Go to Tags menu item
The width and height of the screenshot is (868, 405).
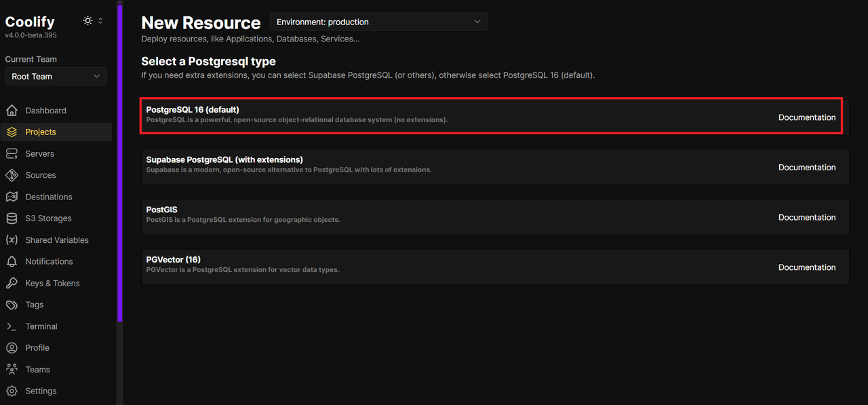pos(56,305)
